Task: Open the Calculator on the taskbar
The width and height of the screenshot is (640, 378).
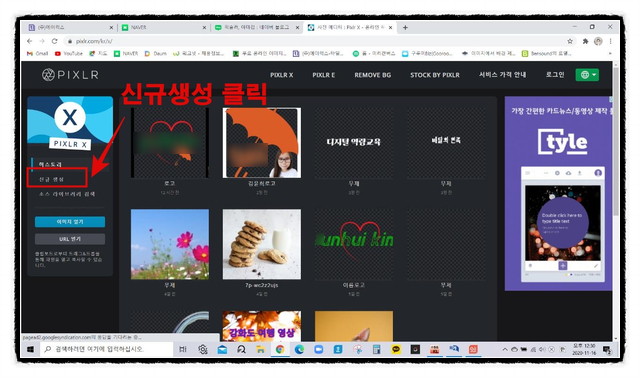Action: (x=376, y=349)
